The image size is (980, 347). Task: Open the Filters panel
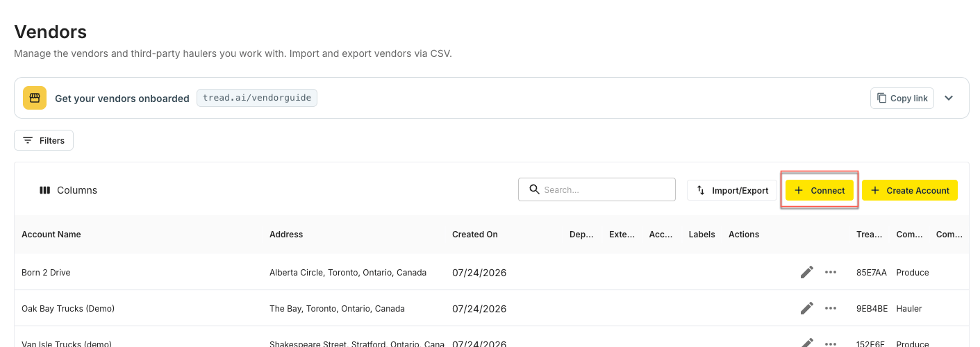(44, 140)
